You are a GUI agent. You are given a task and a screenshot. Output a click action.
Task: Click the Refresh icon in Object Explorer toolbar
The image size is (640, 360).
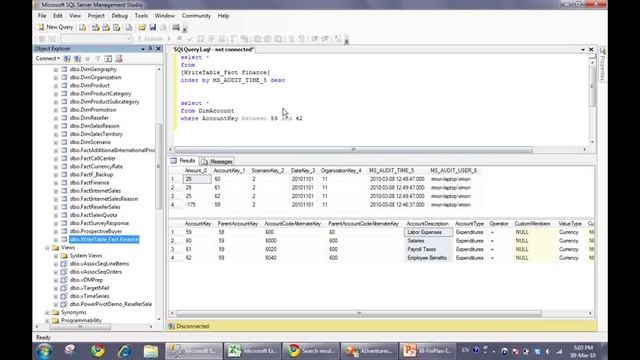tap(108, 59)
